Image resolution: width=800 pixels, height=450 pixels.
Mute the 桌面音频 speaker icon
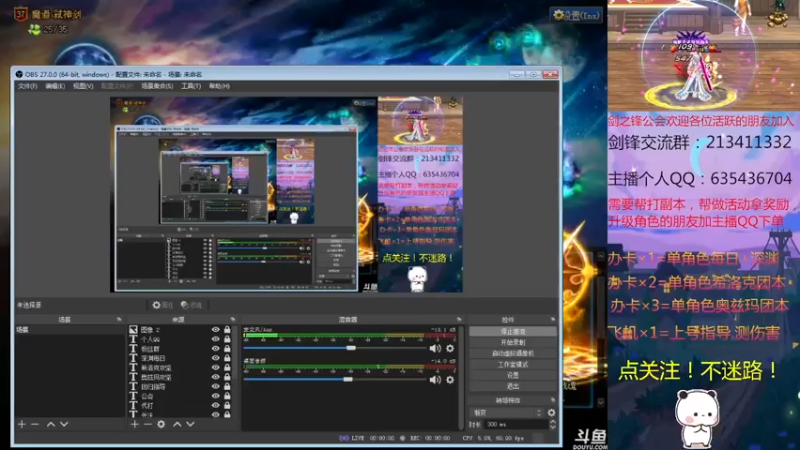435,380
